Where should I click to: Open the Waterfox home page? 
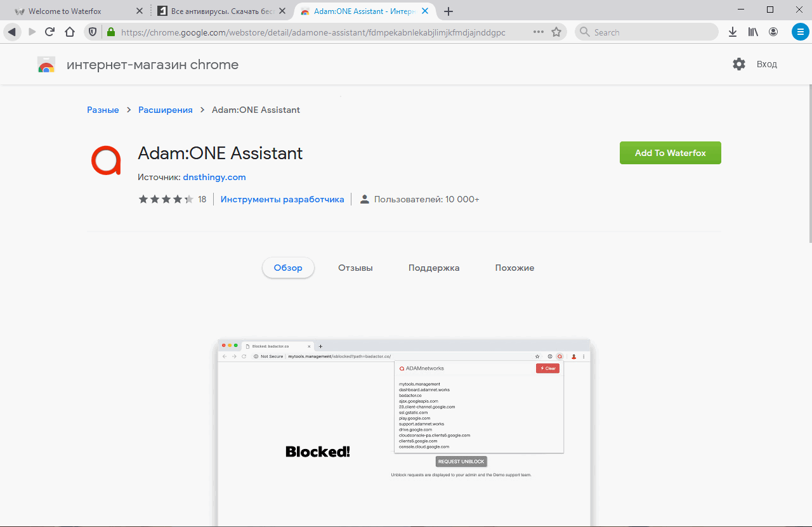pos(70,32)
